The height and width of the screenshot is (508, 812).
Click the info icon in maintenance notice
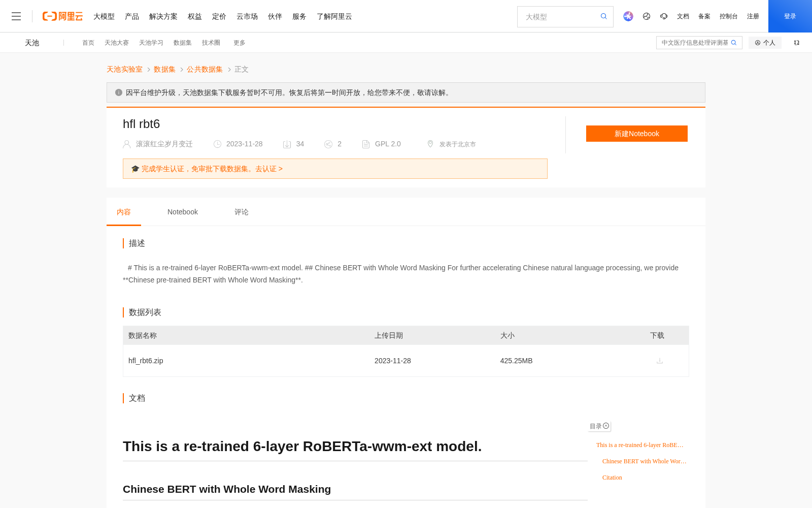119,92
